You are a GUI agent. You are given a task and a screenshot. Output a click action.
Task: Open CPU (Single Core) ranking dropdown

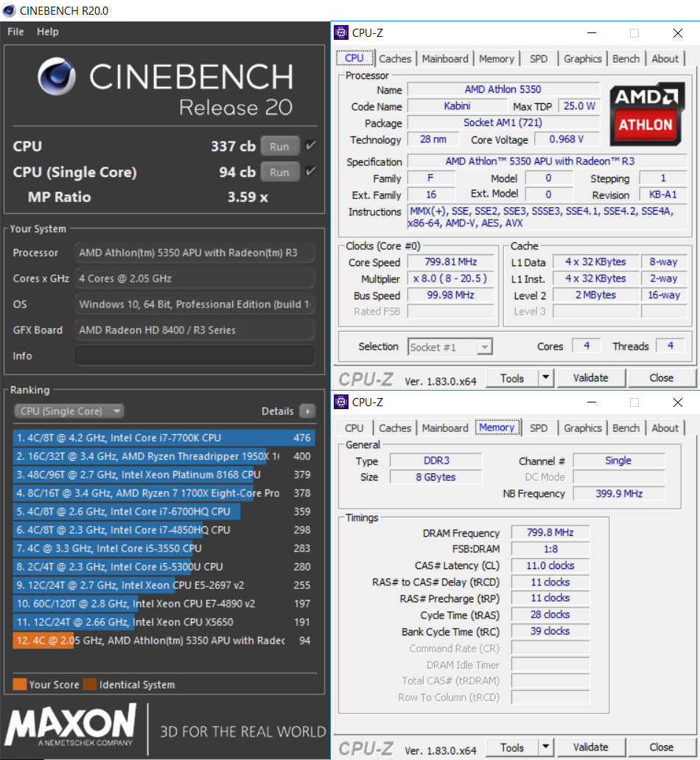point(69,411)
